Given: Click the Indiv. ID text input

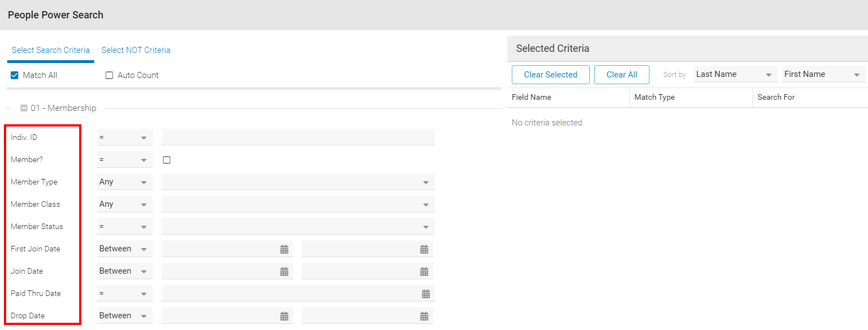Looking at the screenshot, I should click(x=298, y=137).
